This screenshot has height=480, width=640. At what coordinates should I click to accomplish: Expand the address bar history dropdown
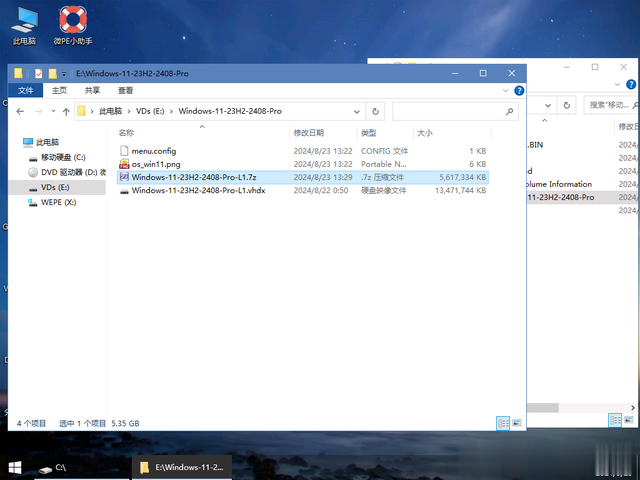point(356,112)
